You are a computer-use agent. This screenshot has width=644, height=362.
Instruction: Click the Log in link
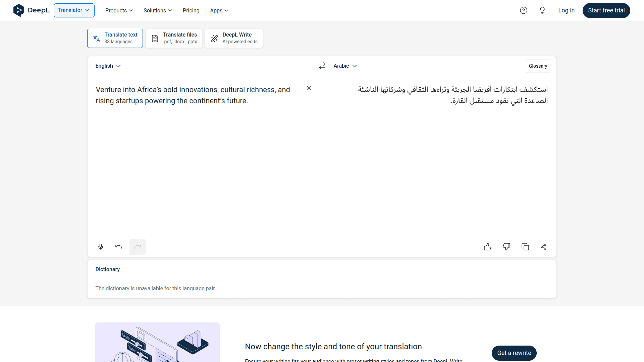[566, 10]
